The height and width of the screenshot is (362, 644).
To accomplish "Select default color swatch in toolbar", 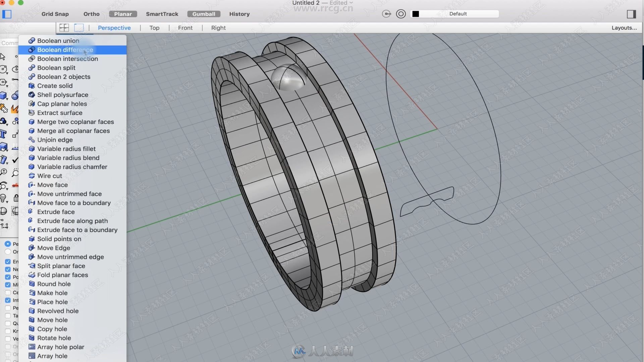I will (416, 14).
